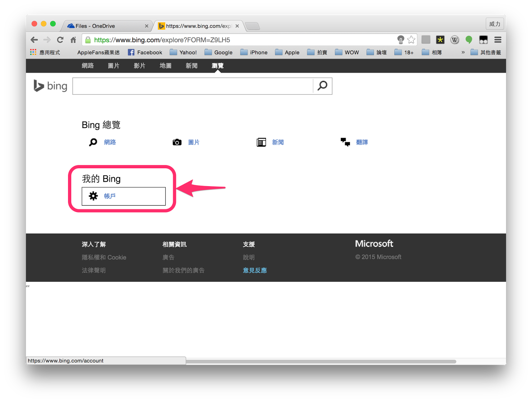The height and width of the screenshot is (402, 532).
Task: Click the WordPress extension icon
Action: pos(455,40)
